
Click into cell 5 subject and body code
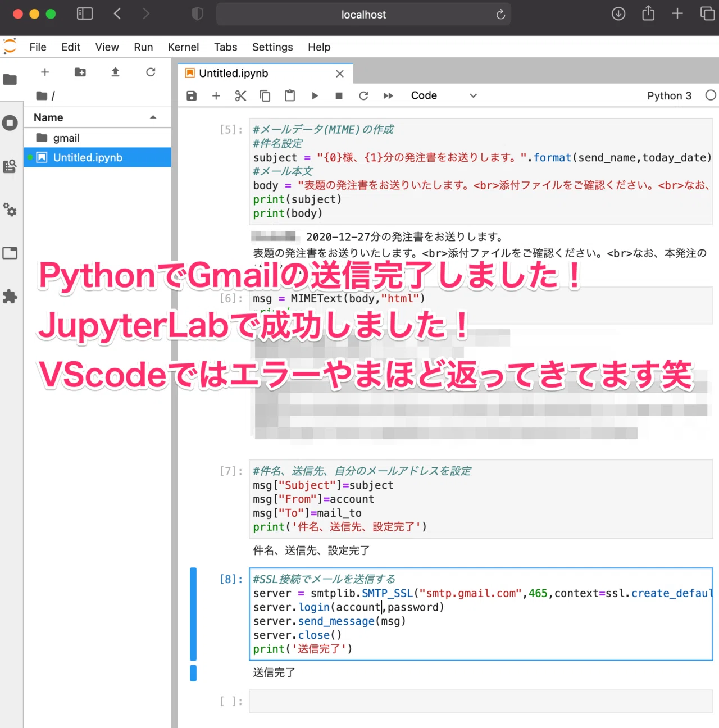[481, 172]
